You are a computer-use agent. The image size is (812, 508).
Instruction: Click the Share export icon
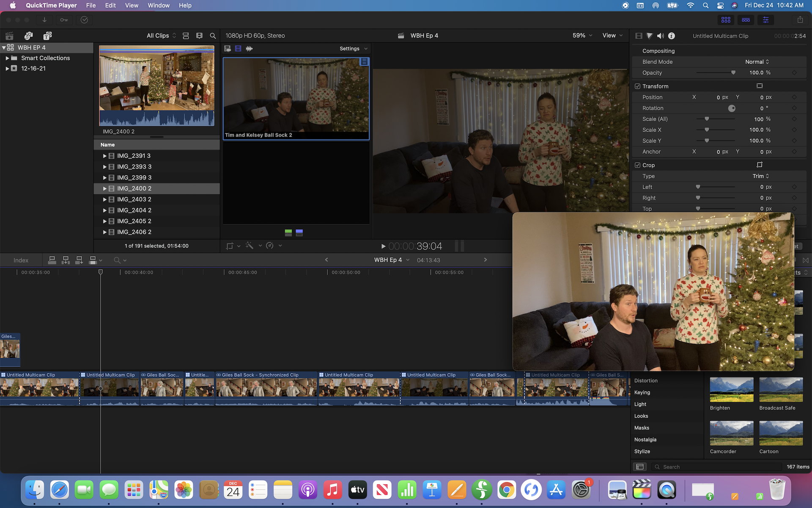(800, 20)
